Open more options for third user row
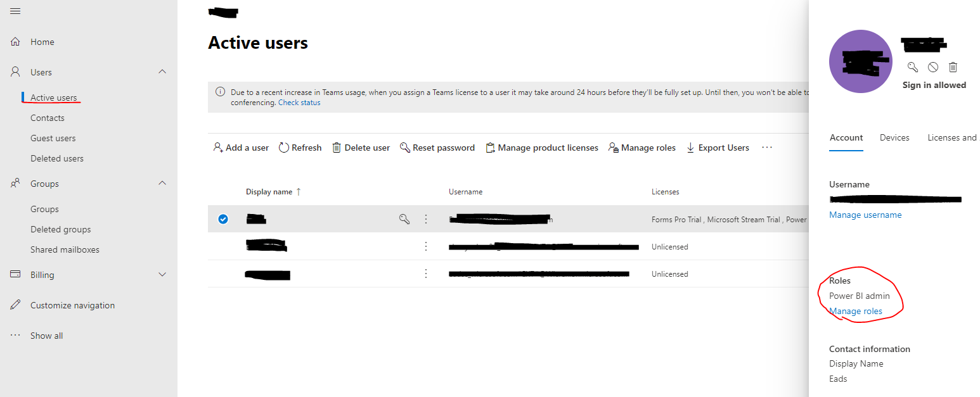Viewport: 980px width, 397px height. (x=426, y=274)
